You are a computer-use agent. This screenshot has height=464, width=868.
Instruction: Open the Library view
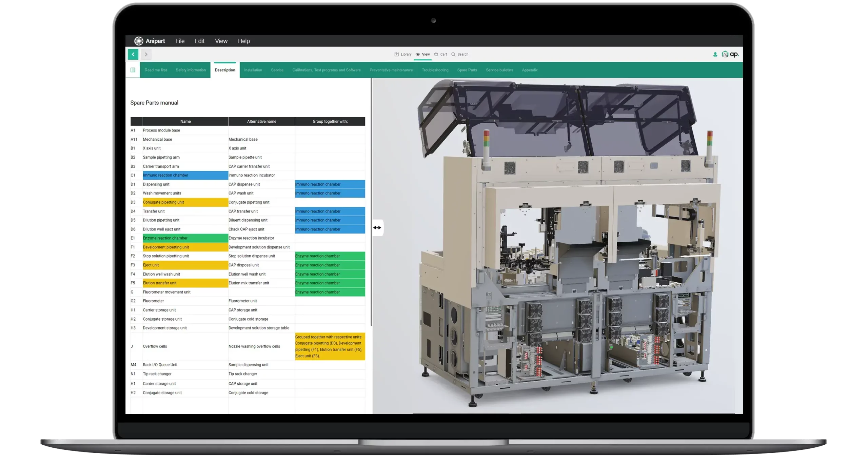[x=403, y=54]
